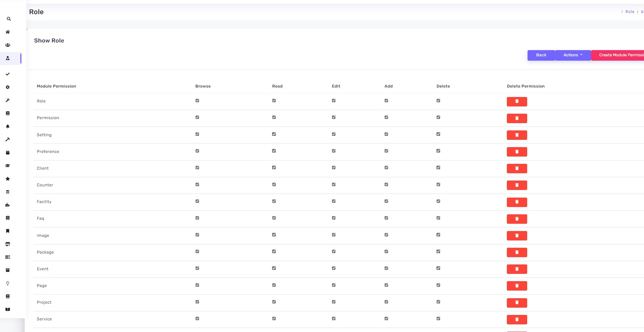Toggle Delete checkbox for Package module
644x332 pixels.
point(438,251)
